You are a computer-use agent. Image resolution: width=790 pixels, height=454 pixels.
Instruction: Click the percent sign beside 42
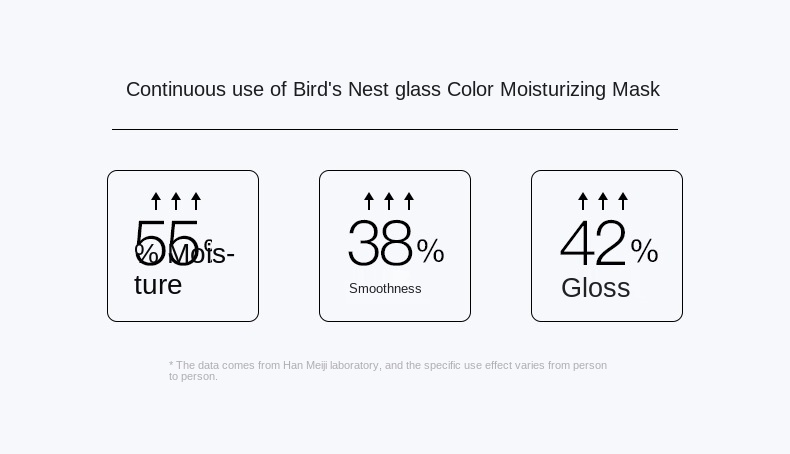(x=644, y=251)
